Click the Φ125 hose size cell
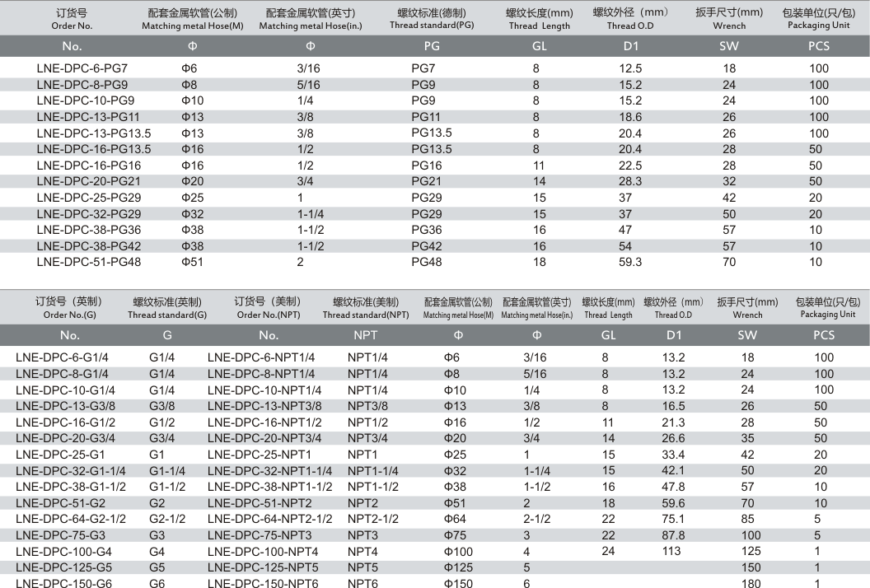 click(x=458, y=567)
